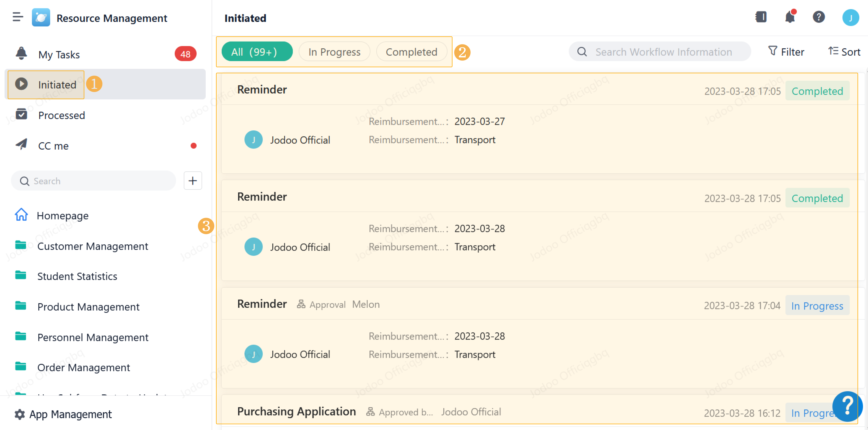Click the sidebar Search field
Viewport: 868px width, 430px height.
[93, 181]
